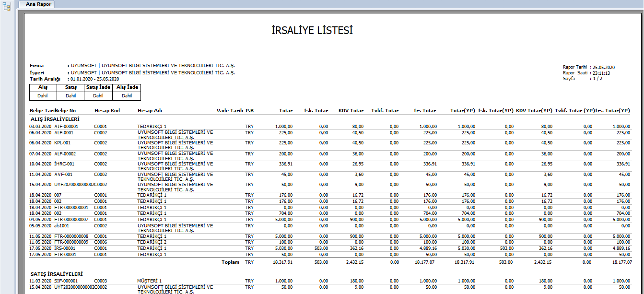Toggle the group tree panel icon
Screen dimensions: 644x294
(6, 6)
